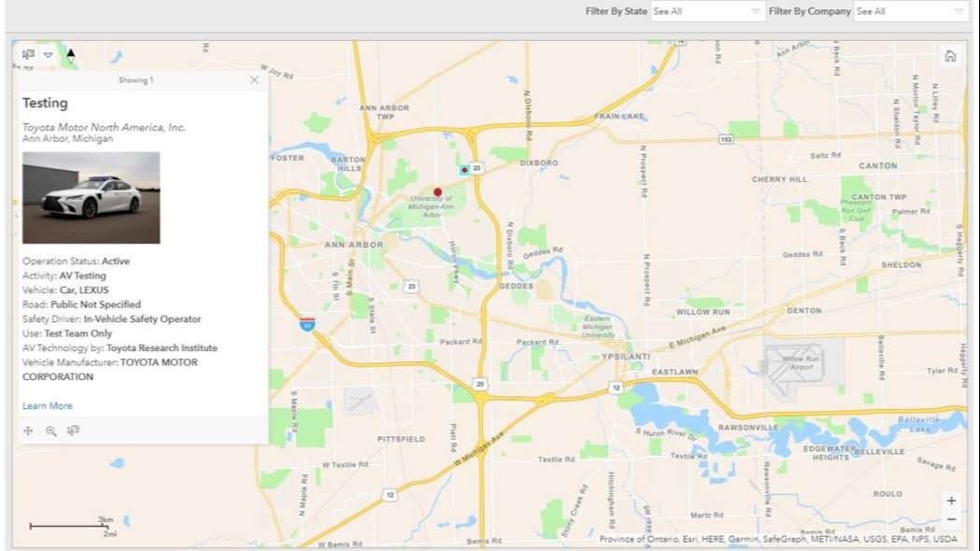980x551 pixels.
Task: Zoom out with the minus button
Action: (x=951, y=519)
